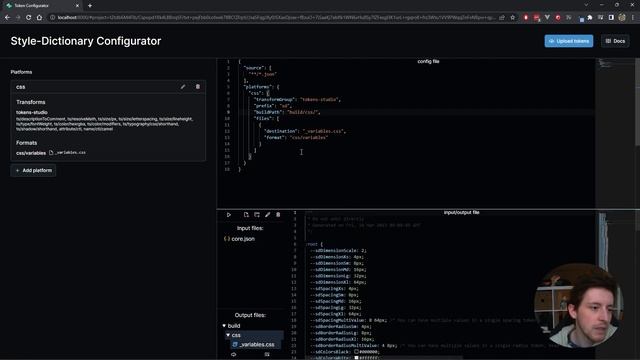The height and width of the screenshot is (360, 640).
Task: Close the Token Configurator tab
Action: click(77, 6)
